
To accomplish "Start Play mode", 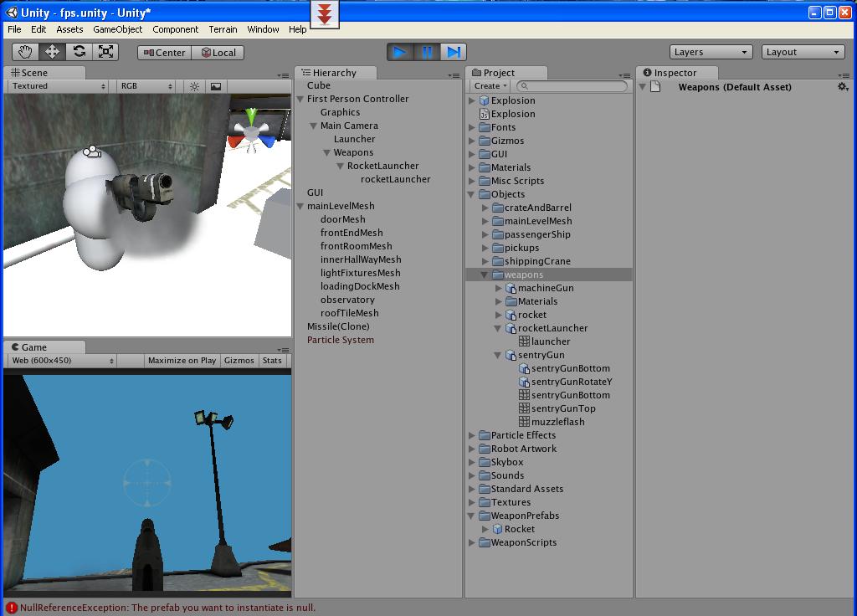I will pyautogui.click(x=400, y=52).
